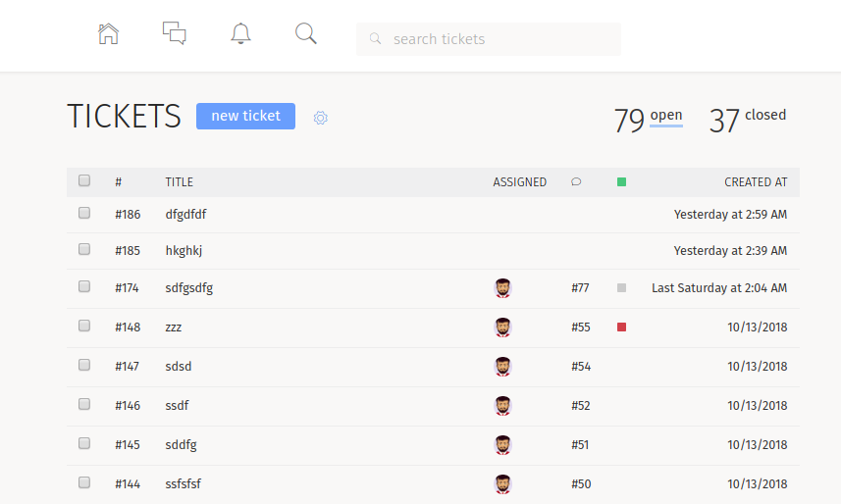Click the green status column header square
Viewport: 841px width, 504px height.
tap(621, 181)
